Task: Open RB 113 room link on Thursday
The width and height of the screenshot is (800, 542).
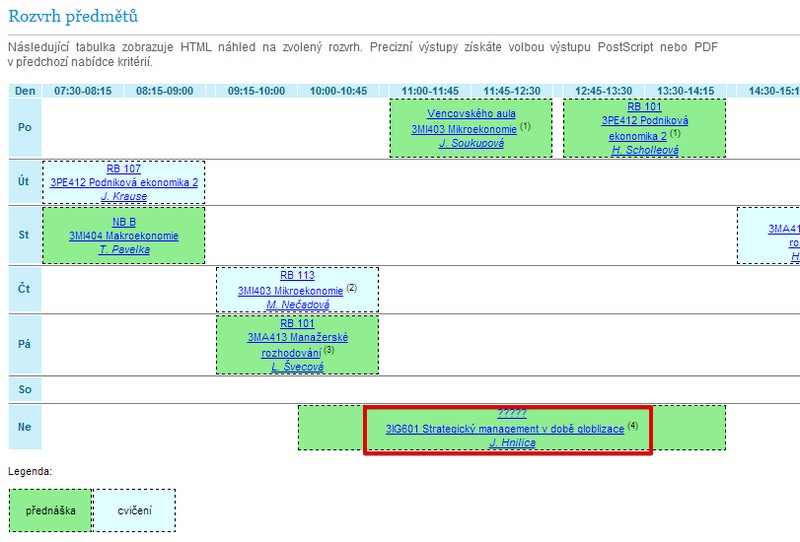Action: click(x=297, y=276)
